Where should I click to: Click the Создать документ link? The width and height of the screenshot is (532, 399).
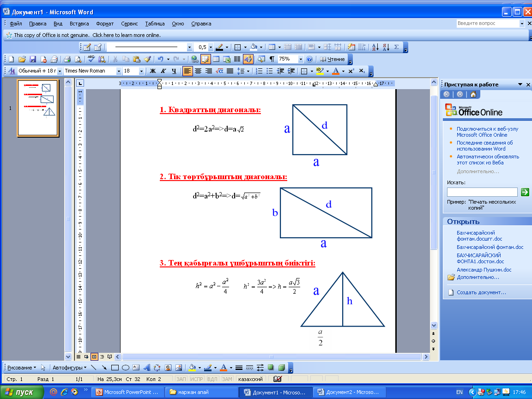click(481, 292)
